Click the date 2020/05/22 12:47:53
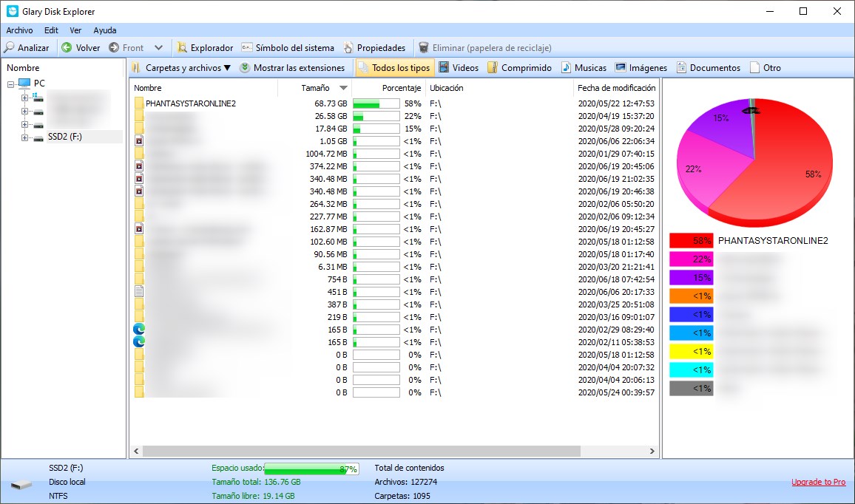This screenshot has height=504, width=855. (x=616, y=103)
